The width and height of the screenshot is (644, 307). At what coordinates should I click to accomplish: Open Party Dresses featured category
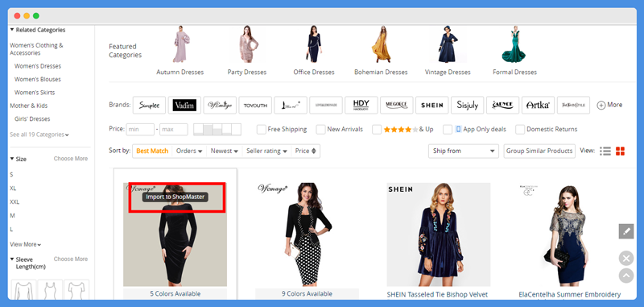click(247, 50)
